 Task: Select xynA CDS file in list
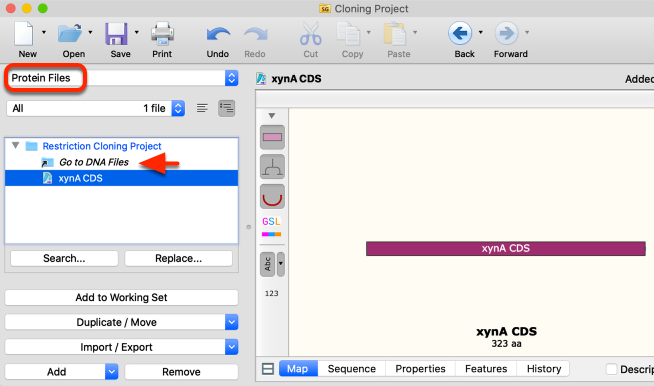pyautogui.click(x=121, y=178)
